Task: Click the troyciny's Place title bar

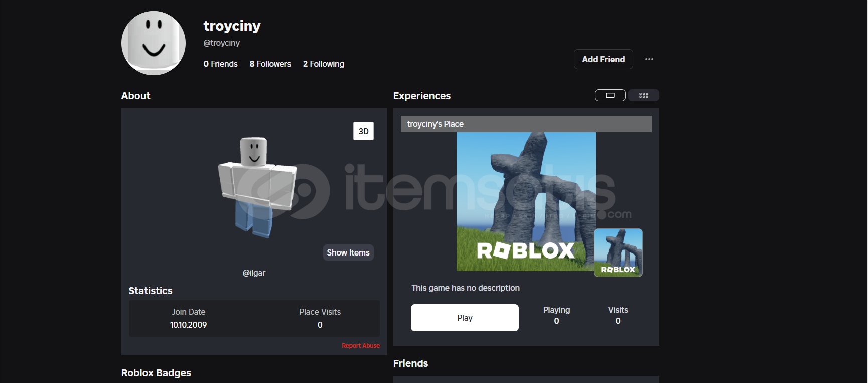Action: point(526,124)
